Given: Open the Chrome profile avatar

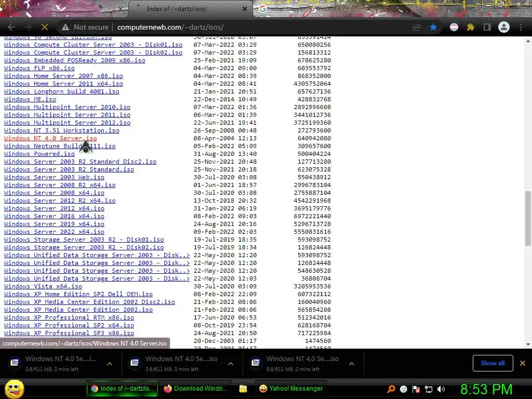Looking at the screenshot, I should pos(504,27).
